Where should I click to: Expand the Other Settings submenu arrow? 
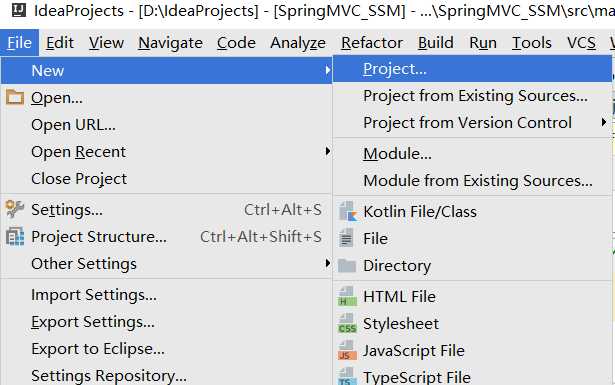[328, 263]
